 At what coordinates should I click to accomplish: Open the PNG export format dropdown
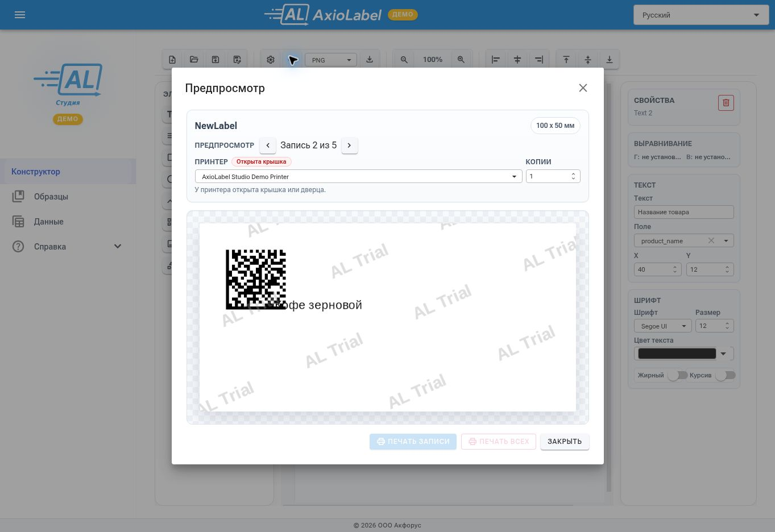[331, 60]
